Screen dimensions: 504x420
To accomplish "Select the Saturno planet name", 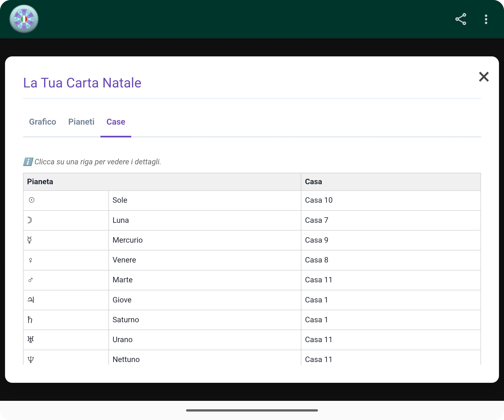I will pyautogui.click(x=126, y=320).
